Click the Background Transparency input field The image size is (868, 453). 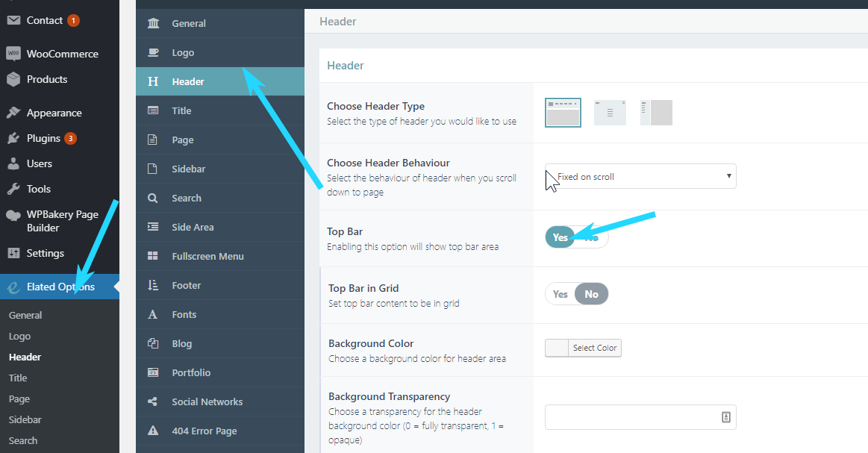(640, 418)
